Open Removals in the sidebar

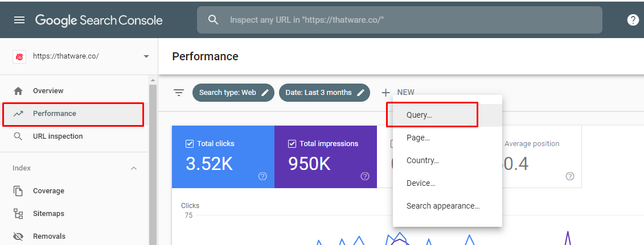tap(74, 236)
